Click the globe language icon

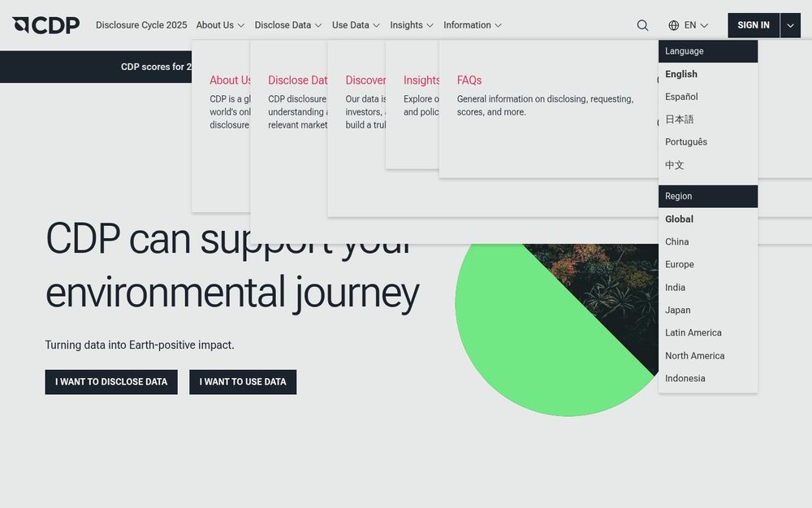pos(673,25)
